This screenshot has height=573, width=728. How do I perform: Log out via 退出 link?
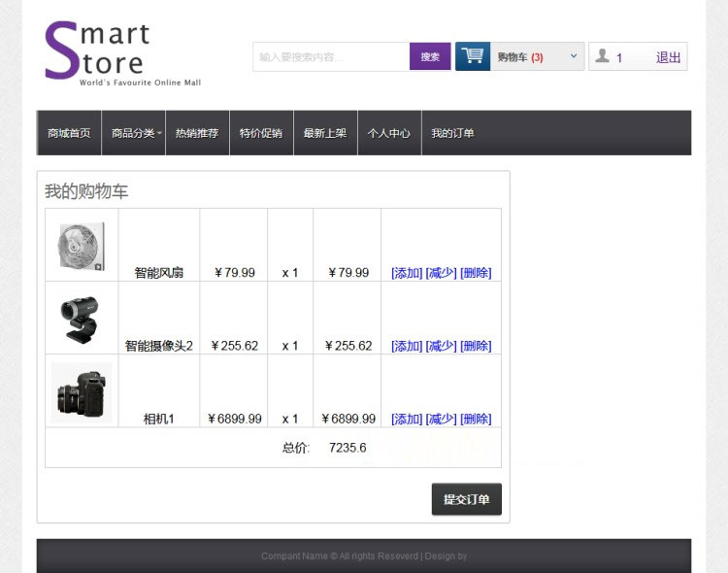(669, 57)
